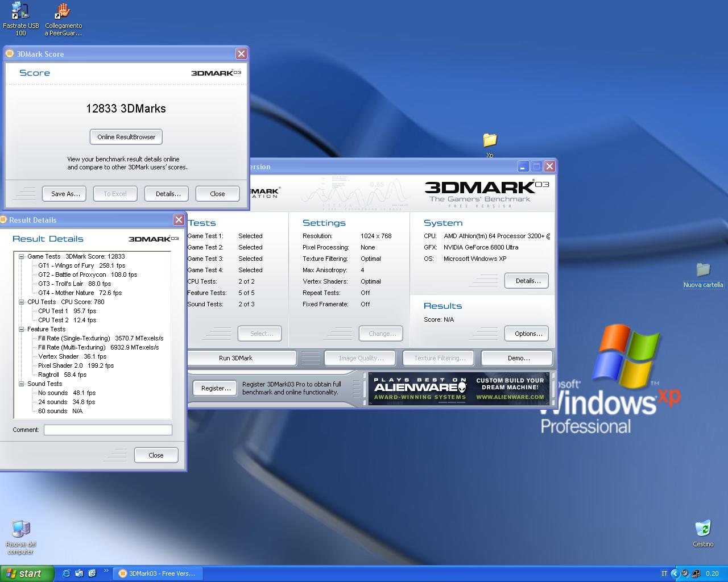Collapse the Game Tests tree node
728x582 pixels.
click(x=21, y=256)
